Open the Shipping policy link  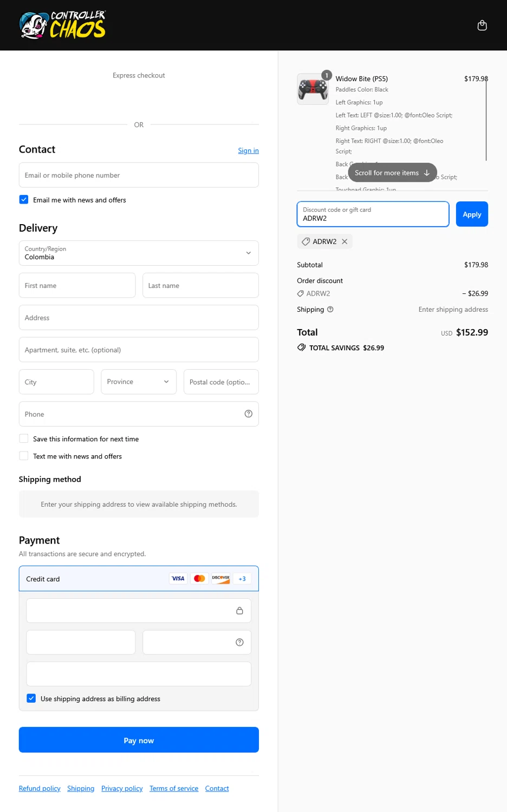coord(81,788)
